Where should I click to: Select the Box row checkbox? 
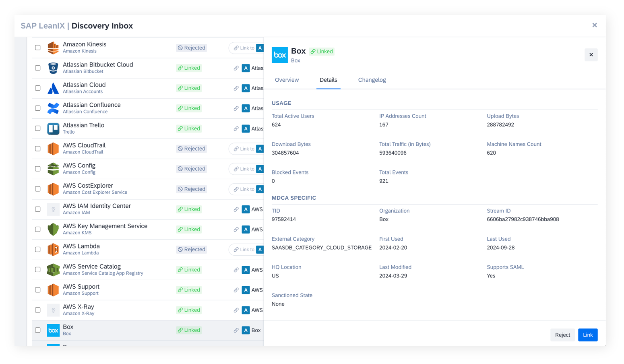click(38, 330)
